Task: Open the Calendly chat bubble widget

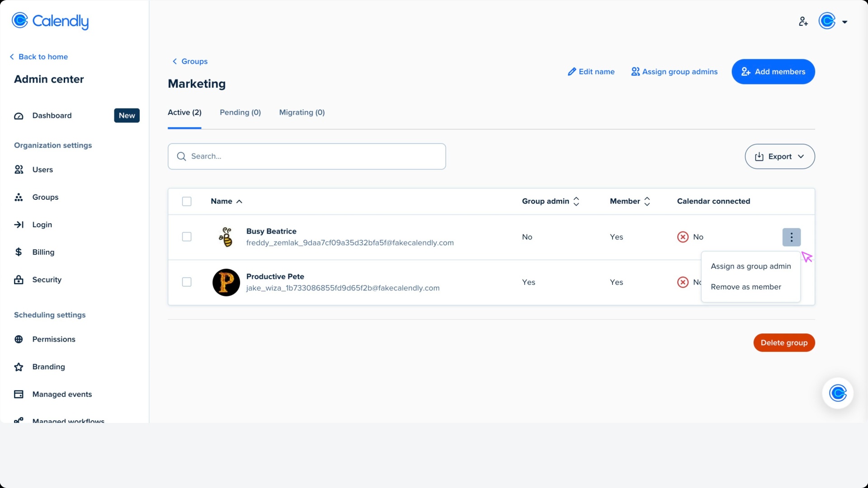Action: (x=837, y=393)
